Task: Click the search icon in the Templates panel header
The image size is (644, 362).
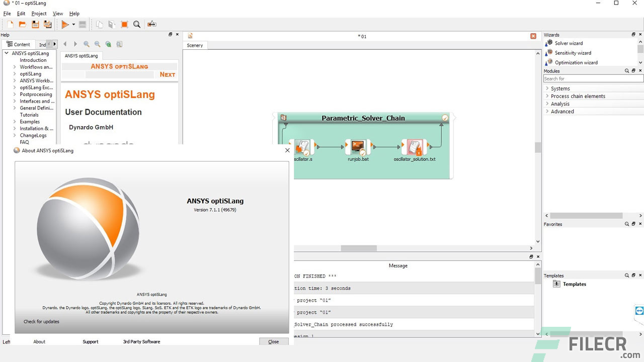Action: click(627, 276)
